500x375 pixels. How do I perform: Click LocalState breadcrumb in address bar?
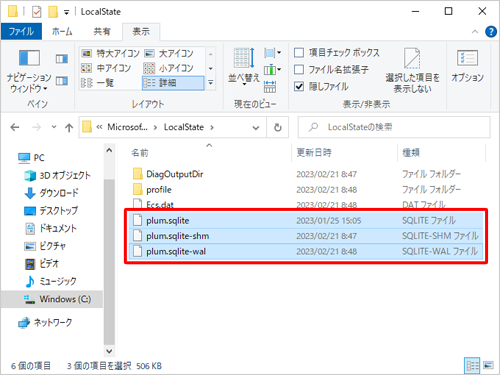click(x=184, y=127)
